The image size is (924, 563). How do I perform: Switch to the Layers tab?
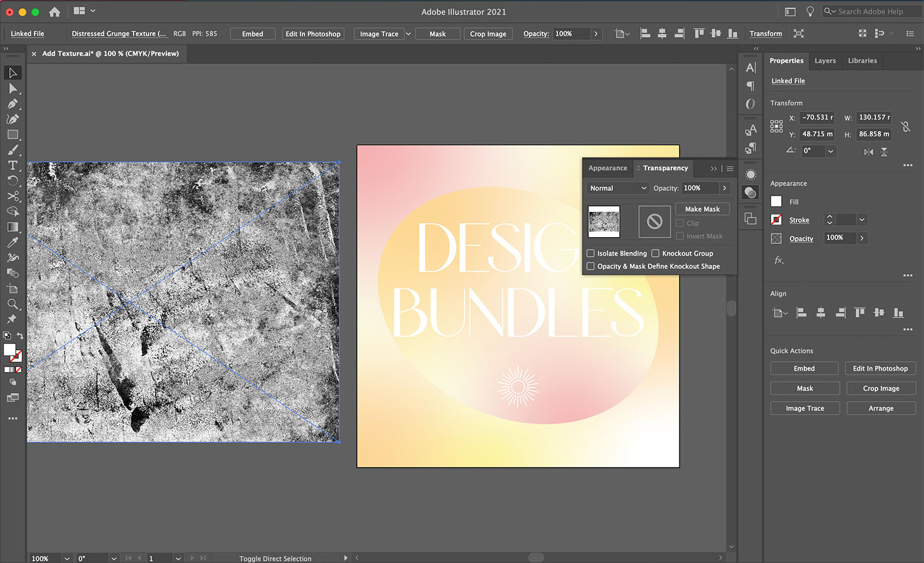825,60
